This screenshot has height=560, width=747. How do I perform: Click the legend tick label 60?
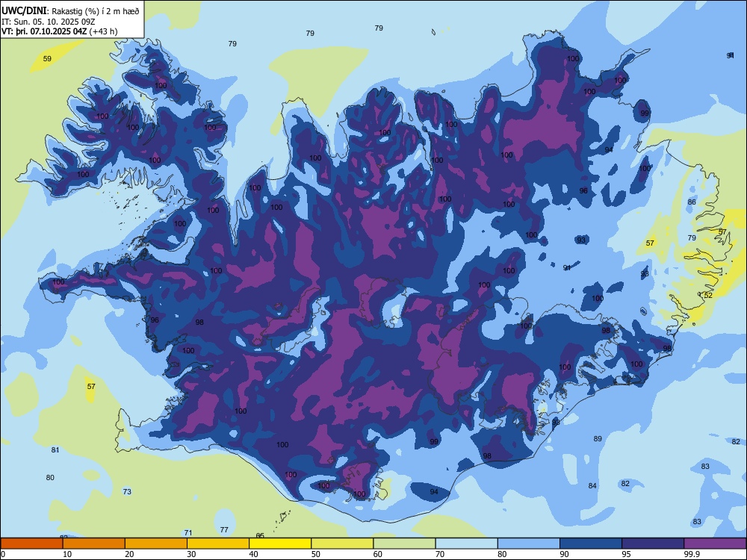[x=378, y=554]
